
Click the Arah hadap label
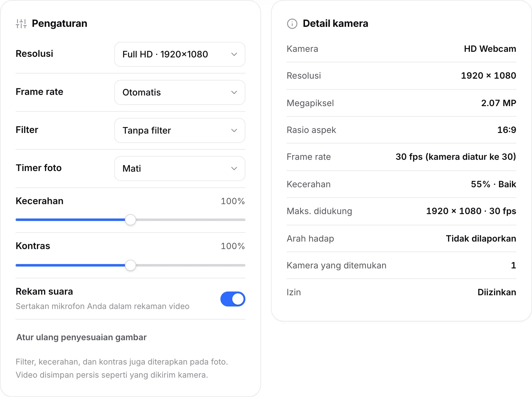(x=310, y=239)
